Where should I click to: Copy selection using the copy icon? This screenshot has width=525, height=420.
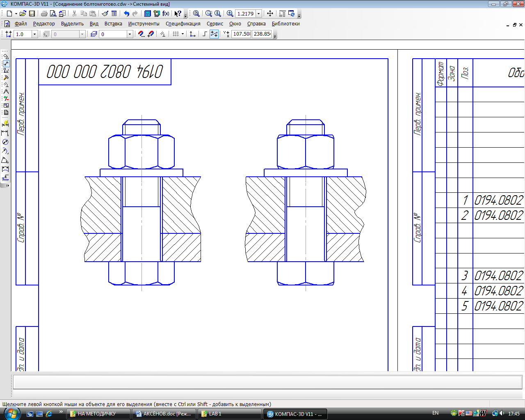84,14
